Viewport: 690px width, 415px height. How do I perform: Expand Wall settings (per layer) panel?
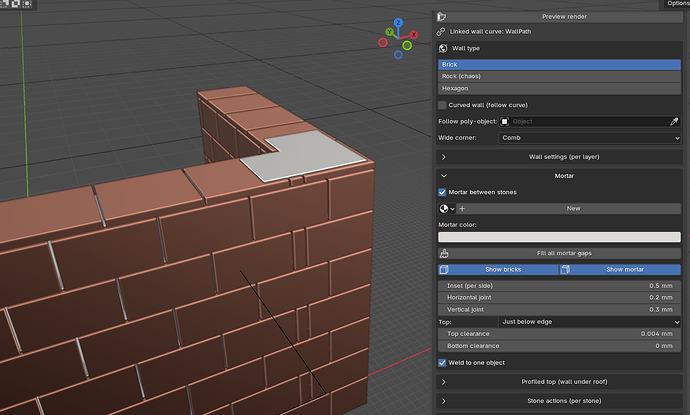[559, 157]
